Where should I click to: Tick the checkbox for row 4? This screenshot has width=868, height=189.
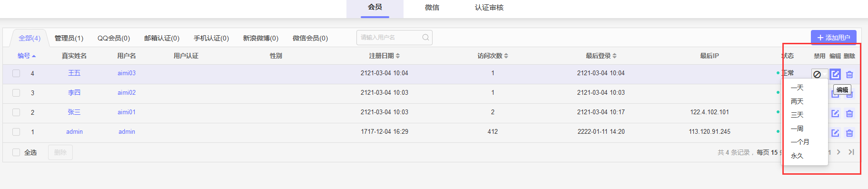point(16,73)
